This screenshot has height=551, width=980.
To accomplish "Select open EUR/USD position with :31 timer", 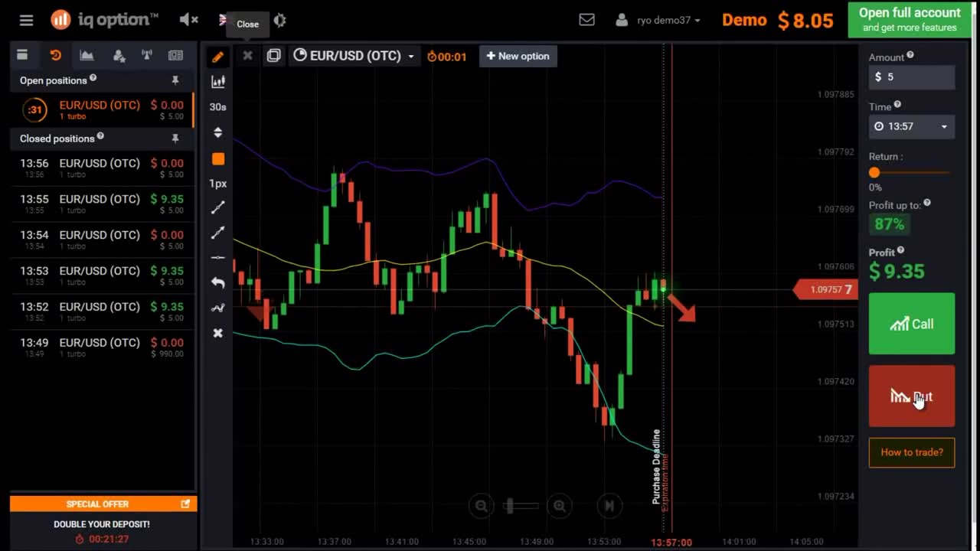I will (102, 110).
